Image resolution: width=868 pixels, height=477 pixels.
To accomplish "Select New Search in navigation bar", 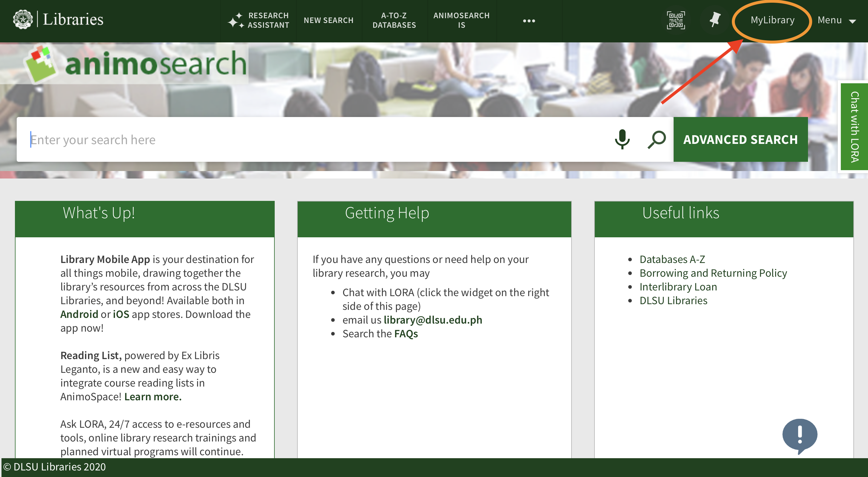I will (x=328, y=20).
